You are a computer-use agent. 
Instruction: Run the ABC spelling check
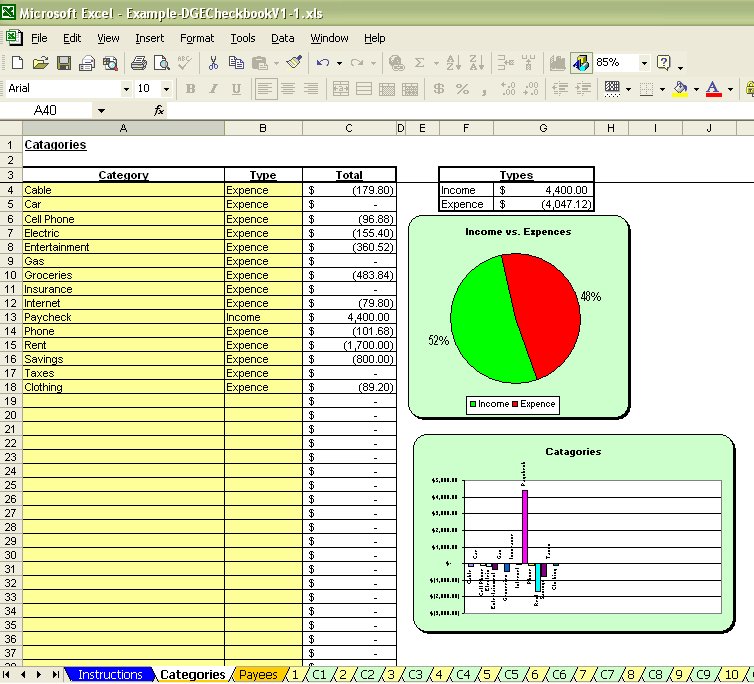click(184, 63)
